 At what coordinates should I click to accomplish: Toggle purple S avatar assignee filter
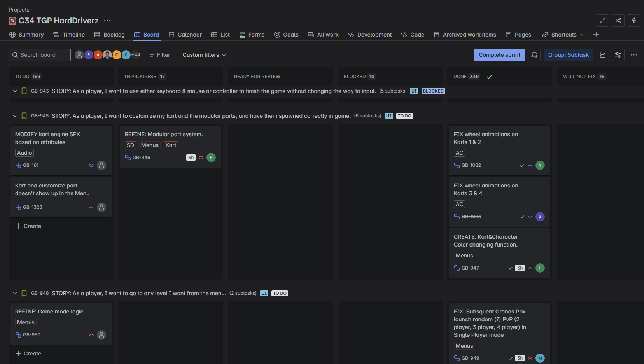pos(89,55)
